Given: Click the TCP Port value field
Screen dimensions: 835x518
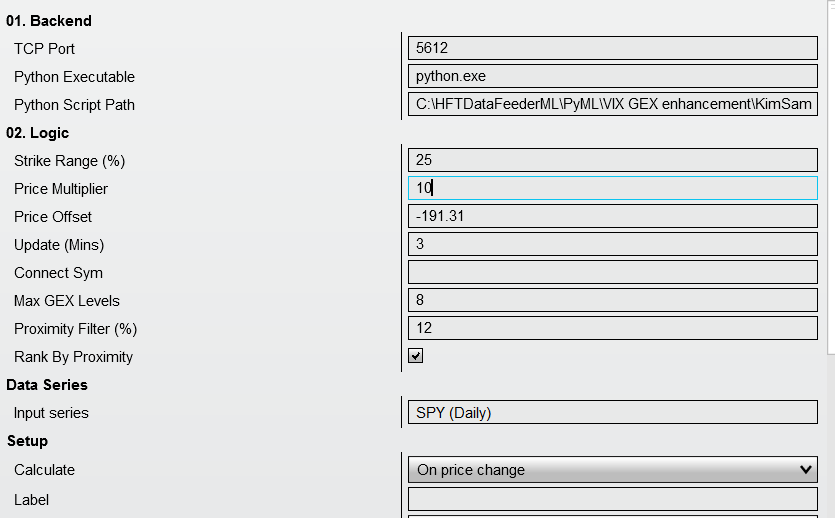Looking at the screenshot, I should point(612,48).
